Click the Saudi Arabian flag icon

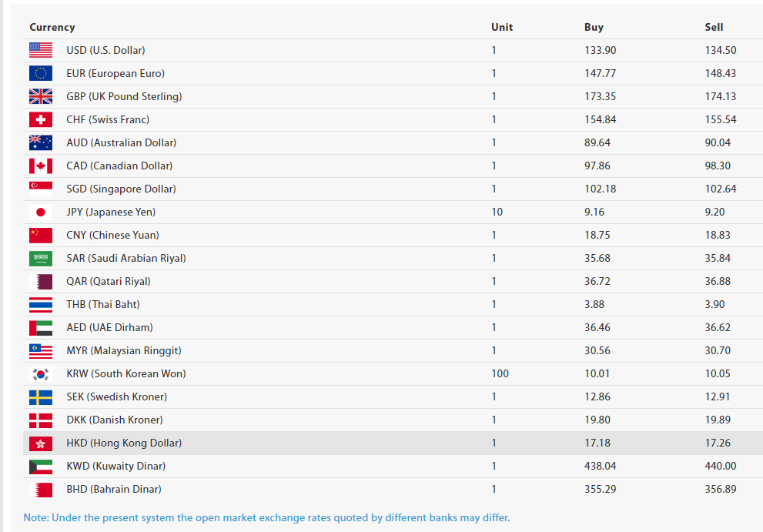pos(41,258)
